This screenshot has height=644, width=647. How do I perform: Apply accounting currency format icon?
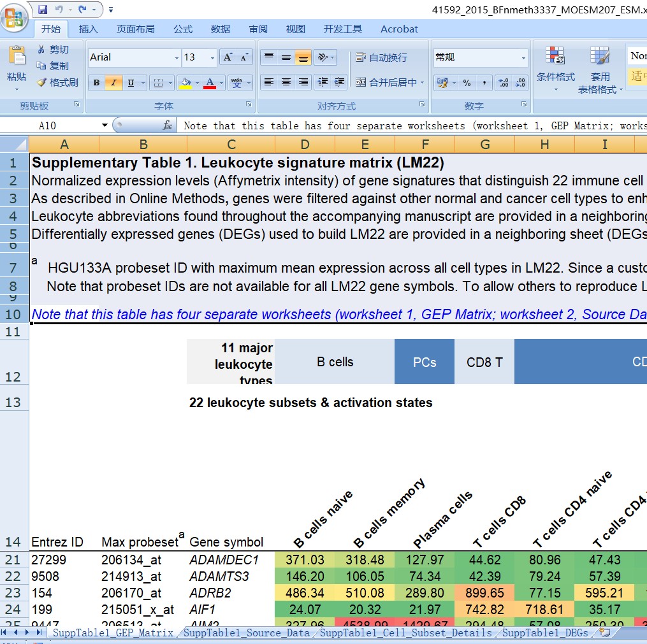pyautogui.click(x=443, y=82)
